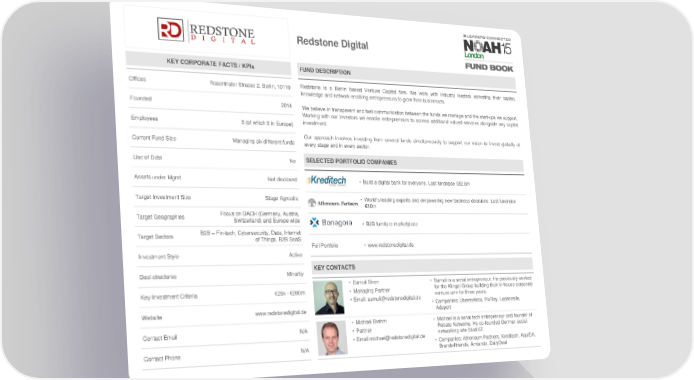This screenshot has width=694, height=380.
Task: Click the Current Fund Size row
Action: pos(214,139)
